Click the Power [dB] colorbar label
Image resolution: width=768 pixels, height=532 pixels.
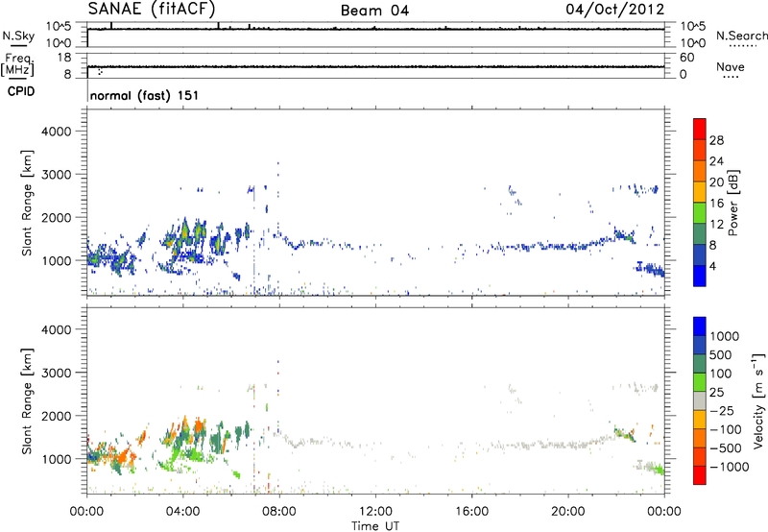pyautogui.click(x=732, y=203)
